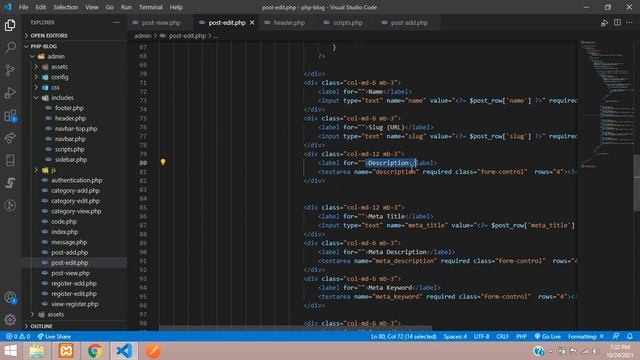The height and width of the screenshot is (360, 640).
Task: Open the Accounts icon in activity bar
Action: coord(10,298)
